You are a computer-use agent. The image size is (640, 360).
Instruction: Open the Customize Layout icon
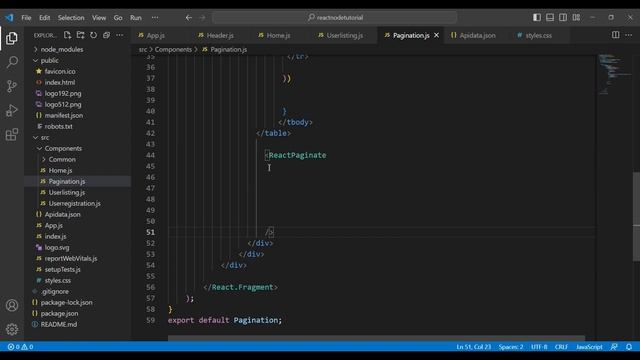[x=576, y=18]
